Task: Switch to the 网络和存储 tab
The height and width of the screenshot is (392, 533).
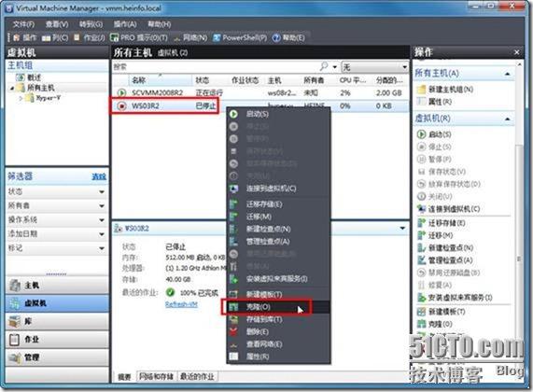Action: tap(156, 376)
